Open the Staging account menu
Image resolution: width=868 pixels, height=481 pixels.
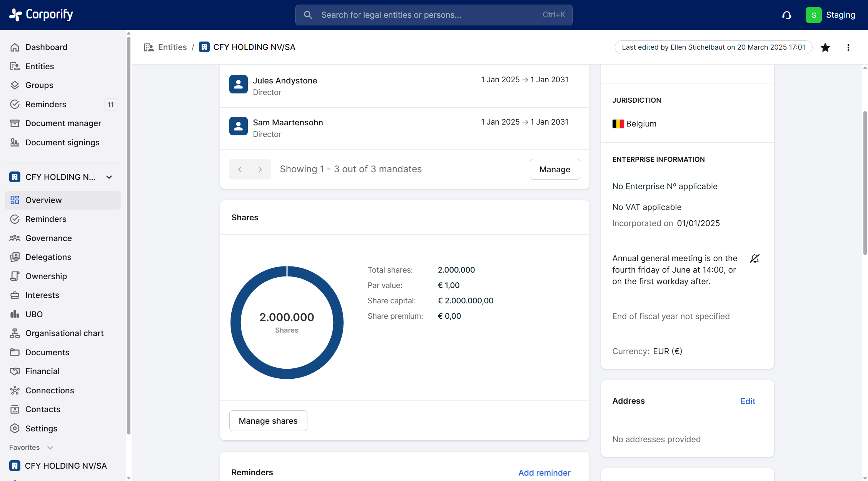[831, 15]
